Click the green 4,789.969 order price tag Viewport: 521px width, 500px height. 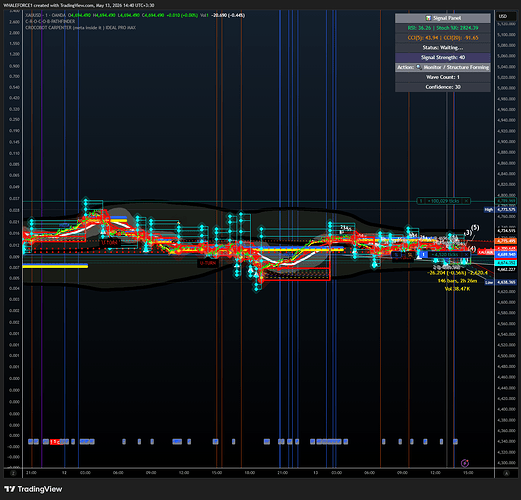point(506,201)
